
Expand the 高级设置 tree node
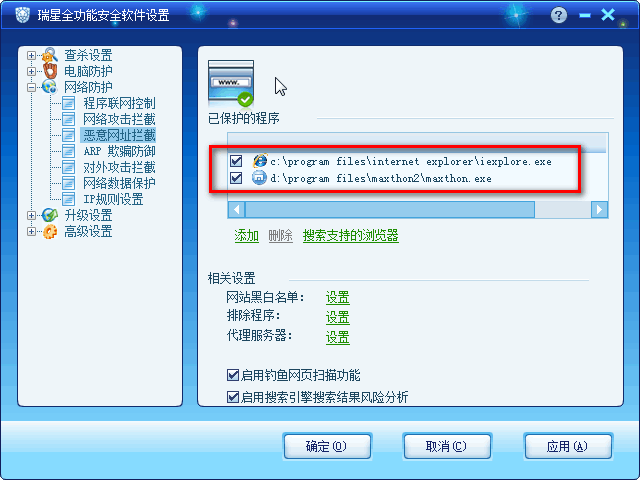[x=31, y=231]
